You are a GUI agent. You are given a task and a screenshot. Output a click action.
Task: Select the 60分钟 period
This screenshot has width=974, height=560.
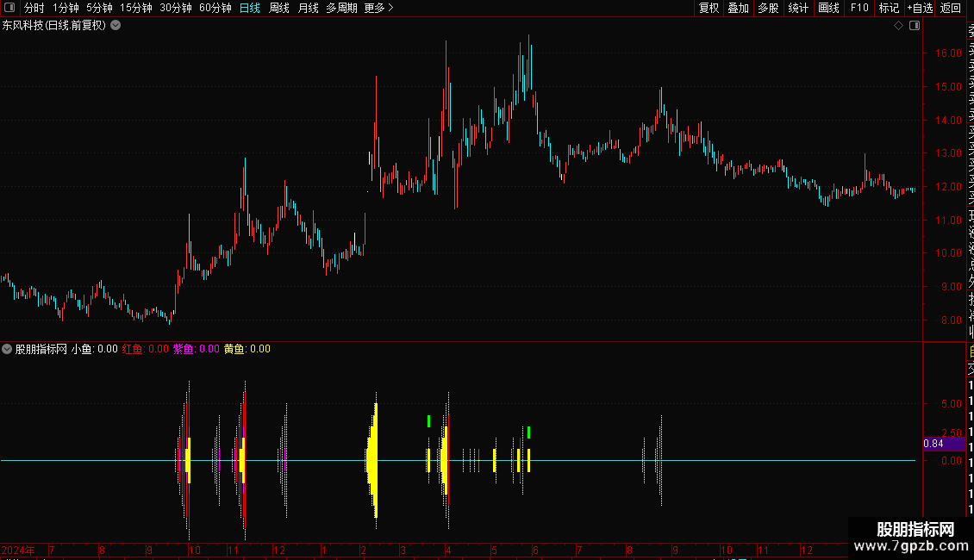point(215,8)
